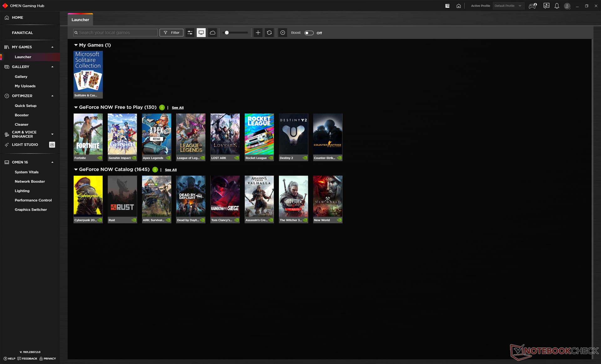Click the game controller icon in title bar

click(x=533, y=6)
